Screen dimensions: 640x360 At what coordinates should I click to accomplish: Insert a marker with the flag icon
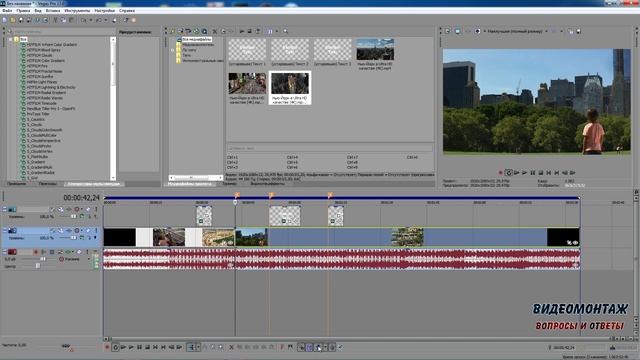tap(282, 347)
